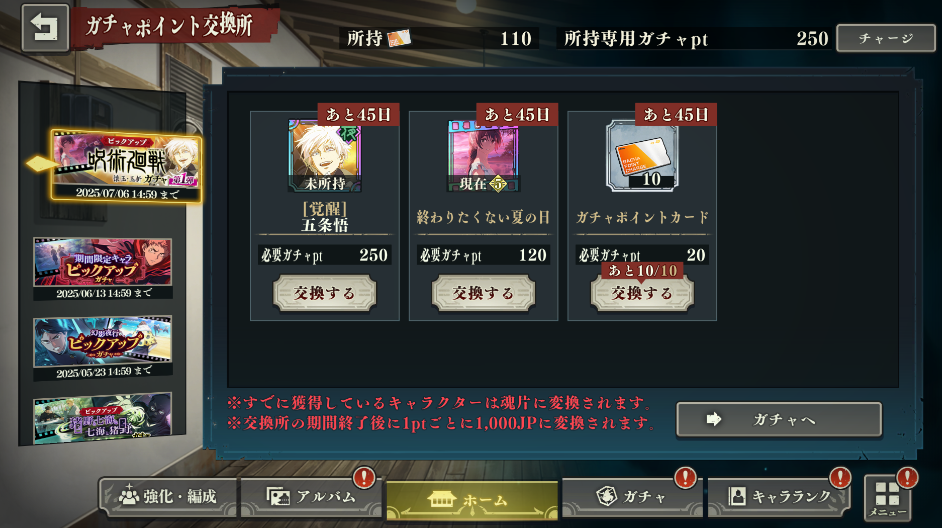Exchange 250 pt for awakened Gojo
Image resolution: width=942 pixels, height=528 pixels.
click(x=324, y=293)
